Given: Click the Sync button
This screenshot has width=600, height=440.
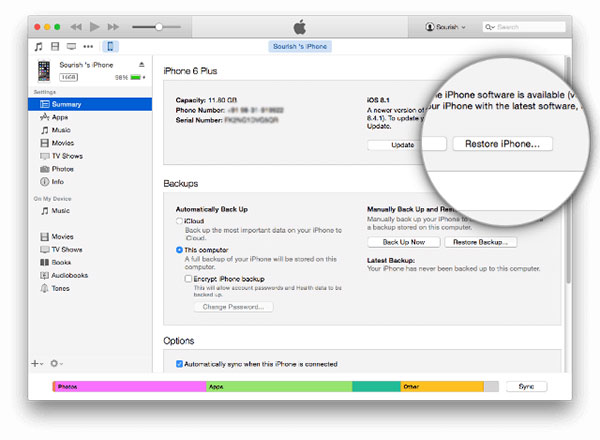Looking at the screenshot, I should [x=527, y=386].
